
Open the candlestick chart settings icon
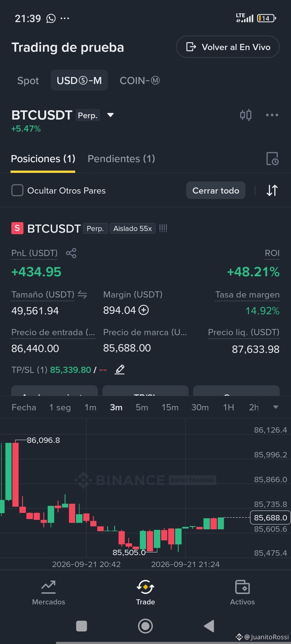pyautogui.click(x=246, y=115)
